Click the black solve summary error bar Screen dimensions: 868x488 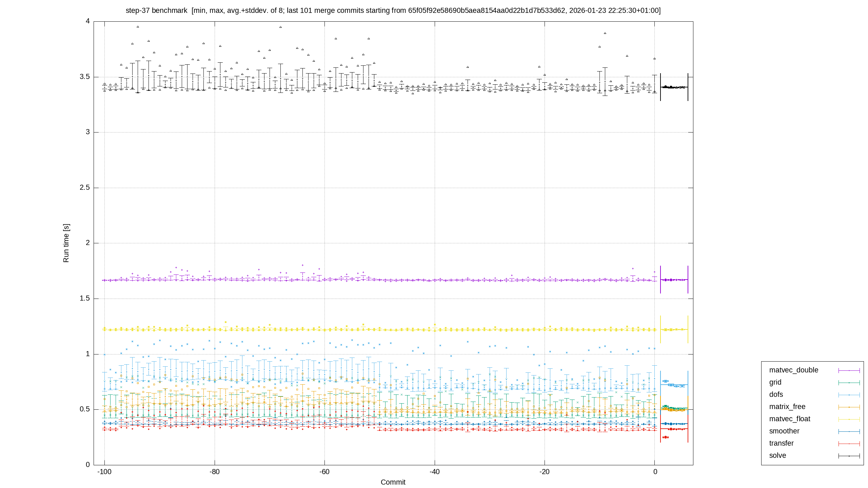point(674,87)
